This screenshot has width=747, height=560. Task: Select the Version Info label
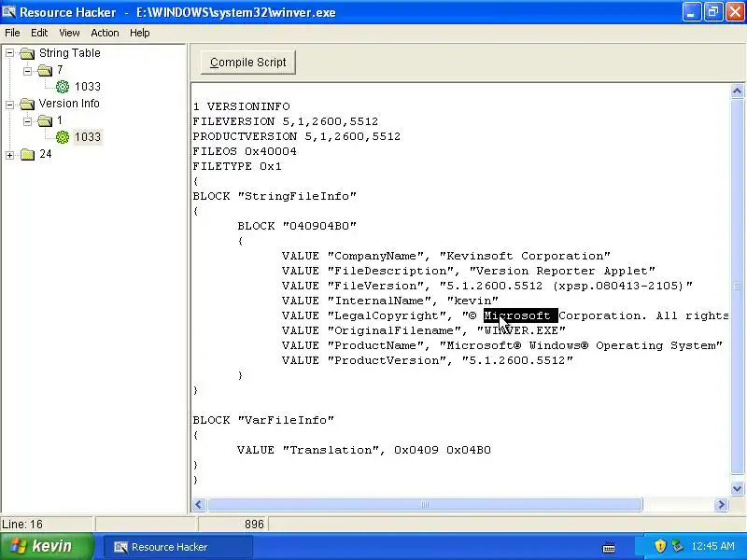[x=69, y=104]
